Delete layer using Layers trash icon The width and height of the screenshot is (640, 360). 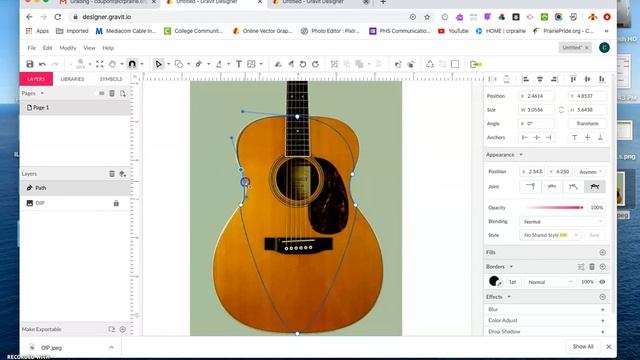(112, 174)
